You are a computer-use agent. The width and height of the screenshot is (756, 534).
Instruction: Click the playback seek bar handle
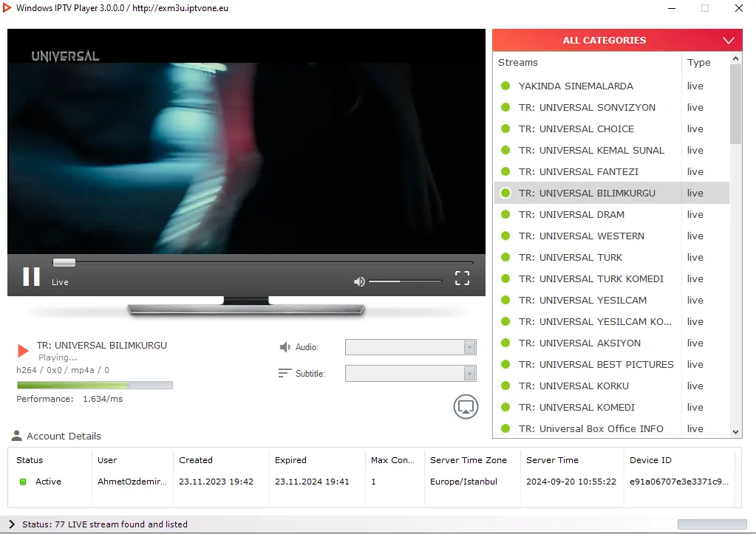[64, 263]
